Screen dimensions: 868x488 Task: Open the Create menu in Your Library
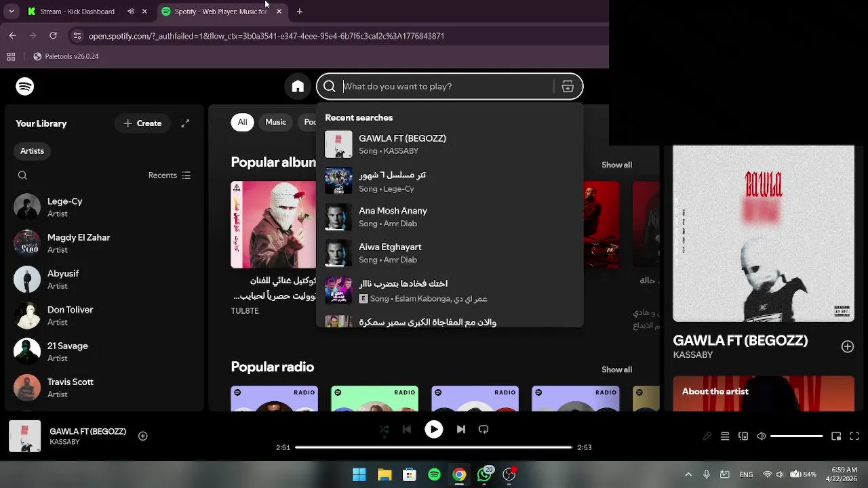(142, 123)
